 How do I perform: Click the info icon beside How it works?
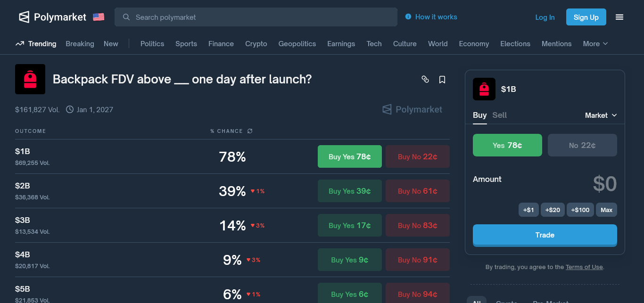[x=408, y=17]
